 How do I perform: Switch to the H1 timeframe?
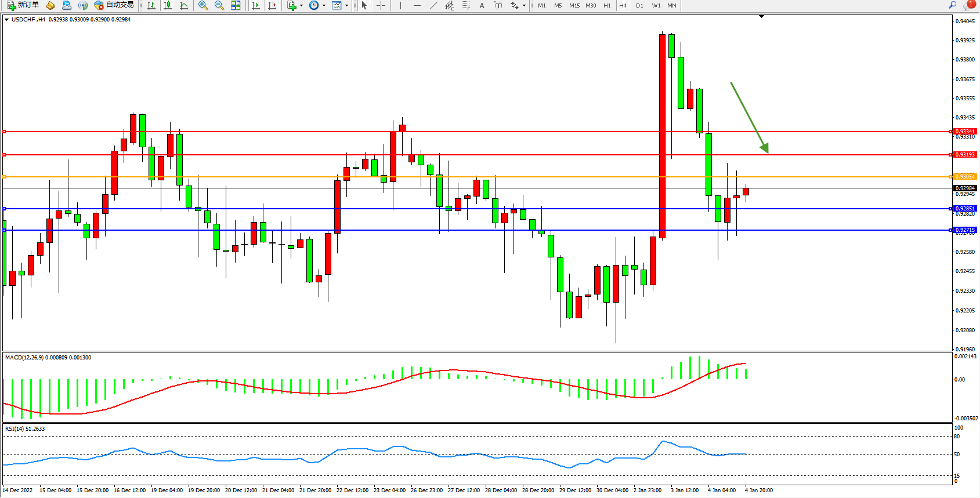[x=607, y=5]
